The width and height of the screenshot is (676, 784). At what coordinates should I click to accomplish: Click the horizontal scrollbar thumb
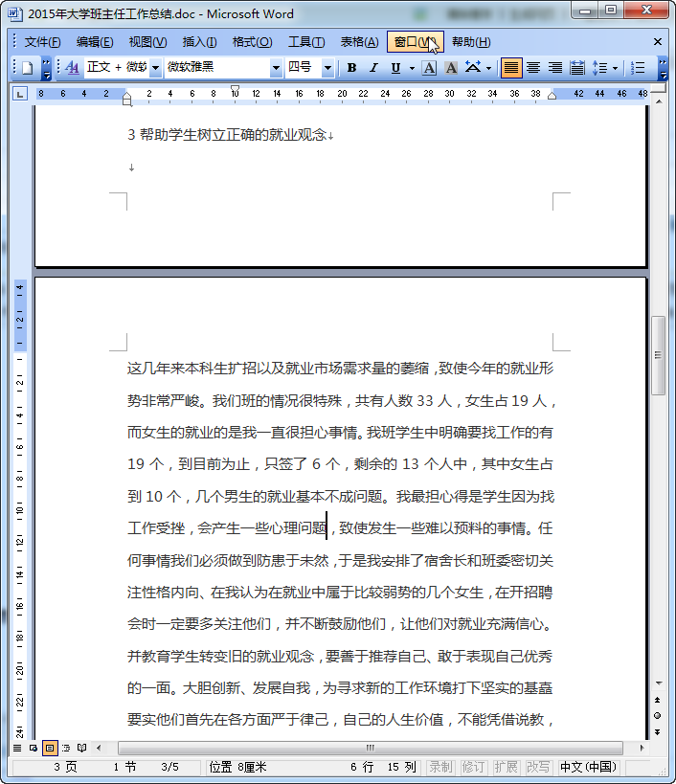pyautogui.click(x=370, y=749)
